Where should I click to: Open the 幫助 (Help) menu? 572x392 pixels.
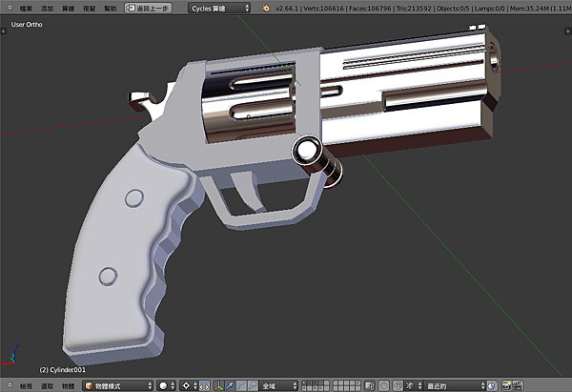coord(111,8)
